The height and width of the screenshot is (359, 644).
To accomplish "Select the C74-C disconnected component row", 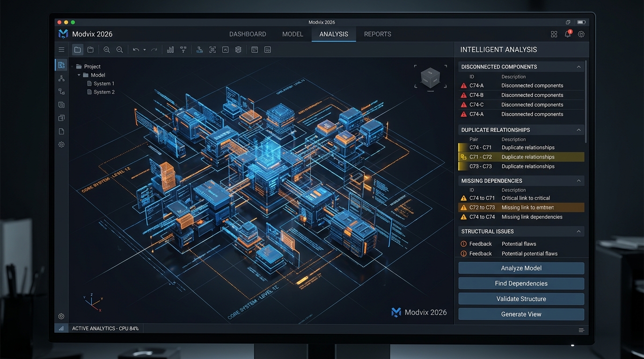I will (x=521, y=105).
